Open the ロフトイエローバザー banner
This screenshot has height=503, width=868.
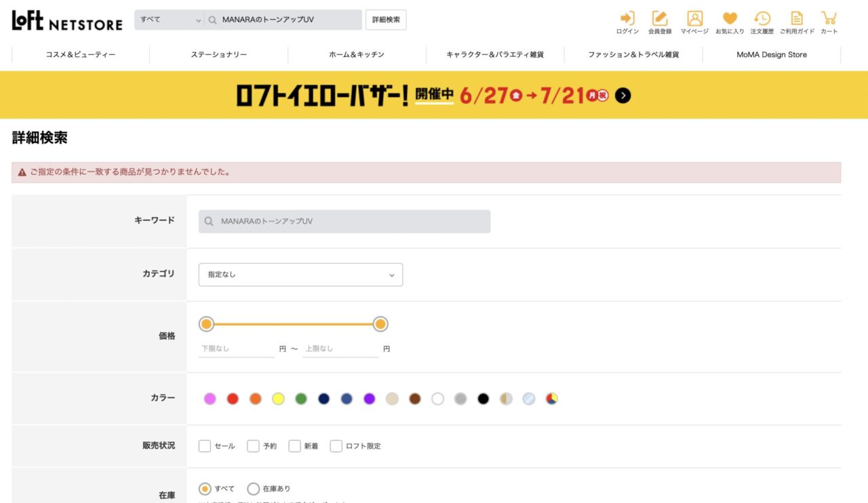pos(434,96)
